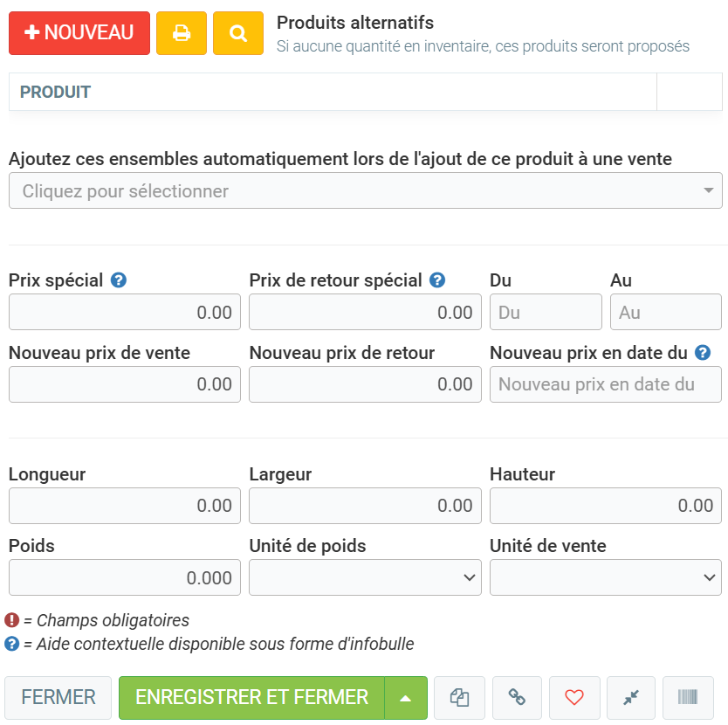Screen dimensions: 728x725
Task: Click the duplicate copy icon button
Action: pos(460,697)
